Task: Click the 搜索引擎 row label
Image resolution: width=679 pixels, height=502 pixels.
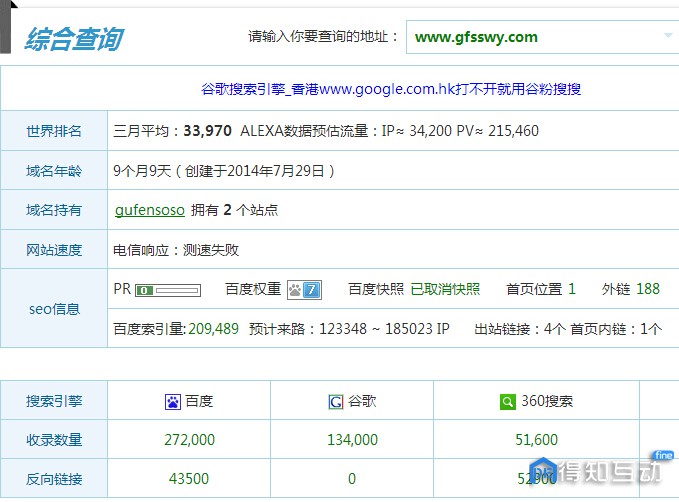Action: pos(54,401)
